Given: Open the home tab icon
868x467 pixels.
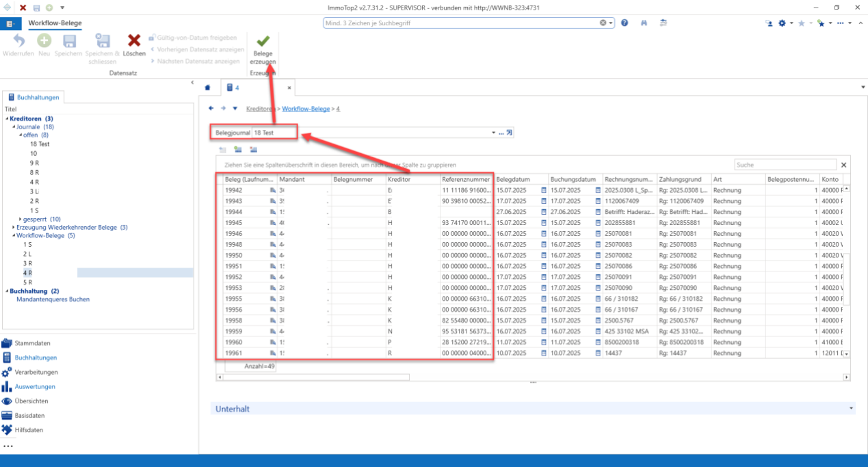Looking at the screenshot, I should (x=208, y=88).
